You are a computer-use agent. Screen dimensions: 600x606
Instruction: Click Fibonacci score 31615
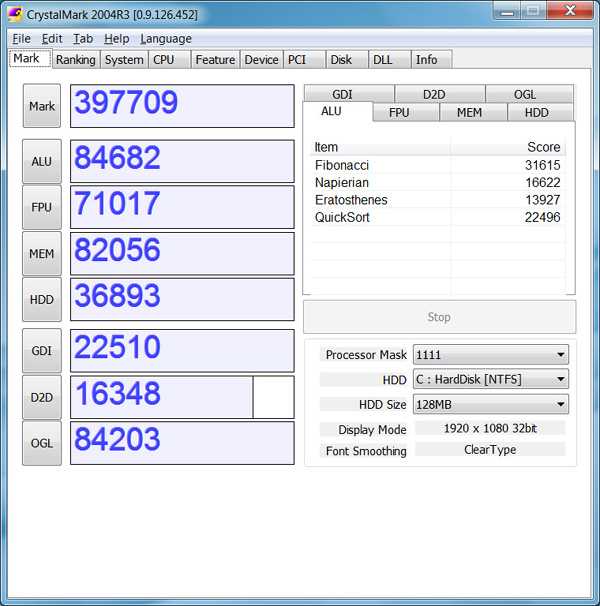point(542,165)
